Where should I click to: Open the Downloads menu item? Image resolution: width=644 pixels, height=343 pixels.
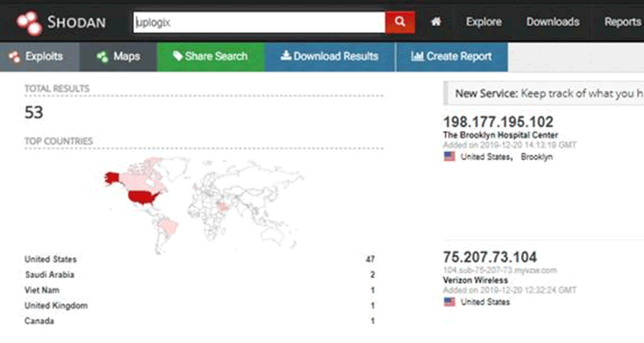click(553, 22)
